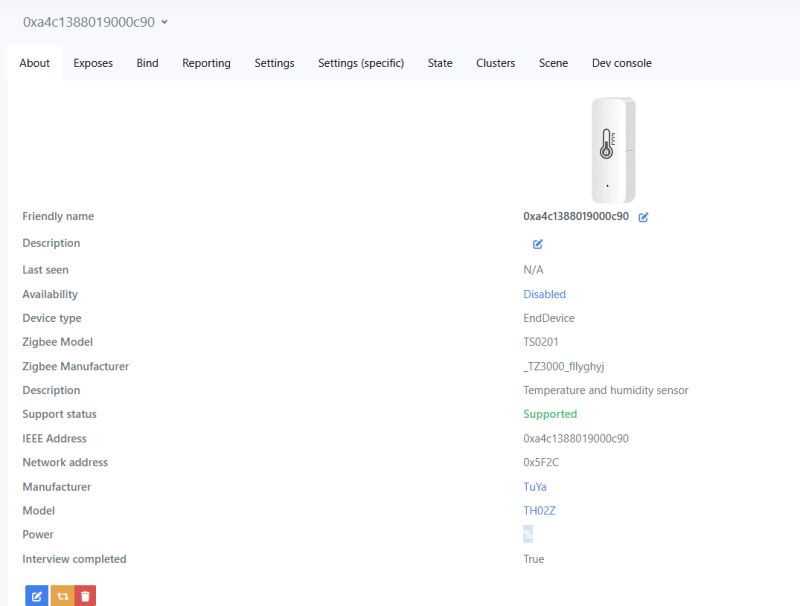Go to the Reporting tab
This screenshot has width=800, height=606.
[x=206, y=63]
